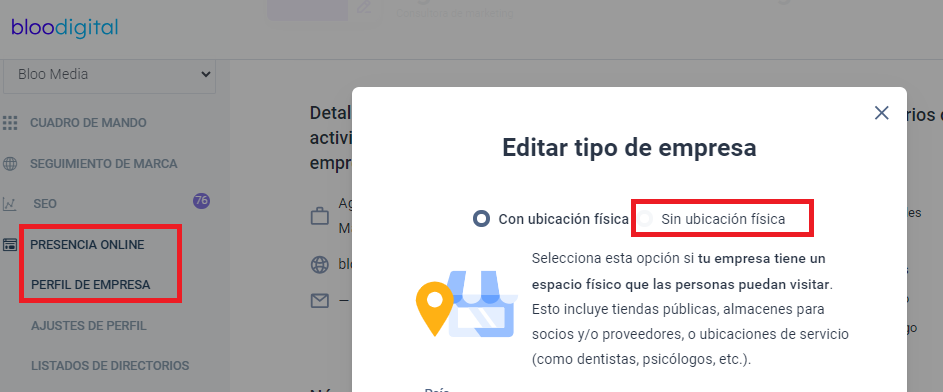Click the Cuadro de Mando grid icon
Image resolution: width=943 pixels, height=392 pixels.
[x=10, y=123]
